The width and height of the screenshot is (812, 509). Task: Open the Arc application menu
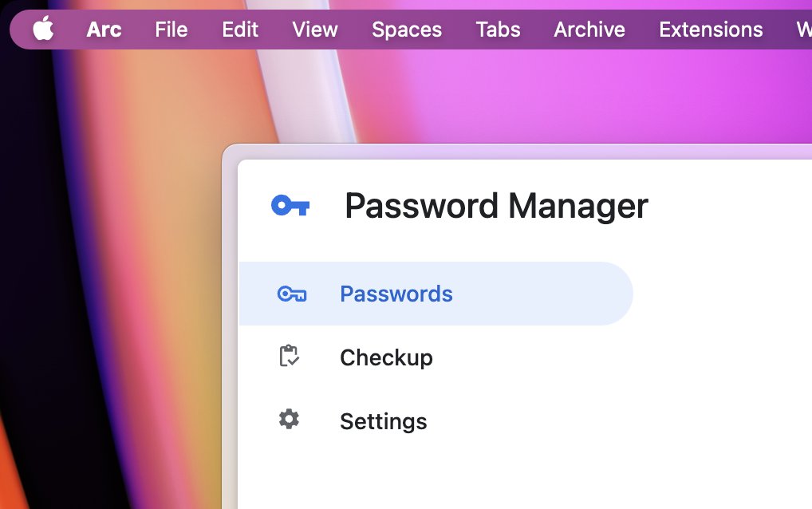coord(104,30)
